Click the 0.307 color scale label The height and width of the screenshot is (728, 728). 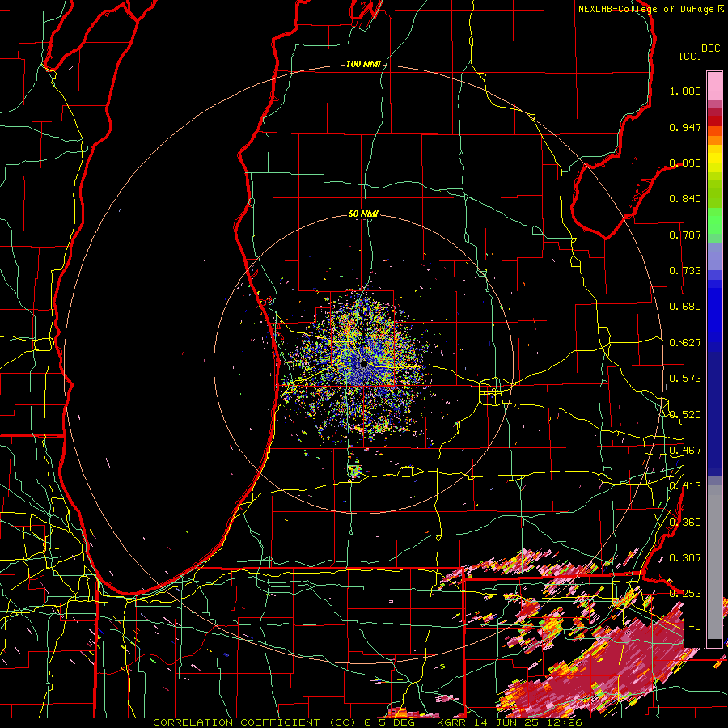[x=685, y=557]
